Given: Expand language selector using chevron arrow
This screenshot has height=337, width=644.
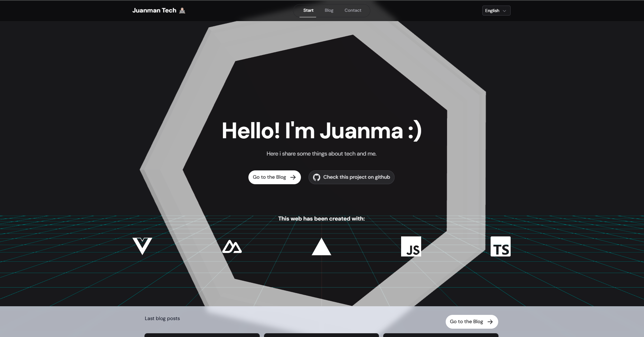Looking at the screenshot, I should point(504,11).
